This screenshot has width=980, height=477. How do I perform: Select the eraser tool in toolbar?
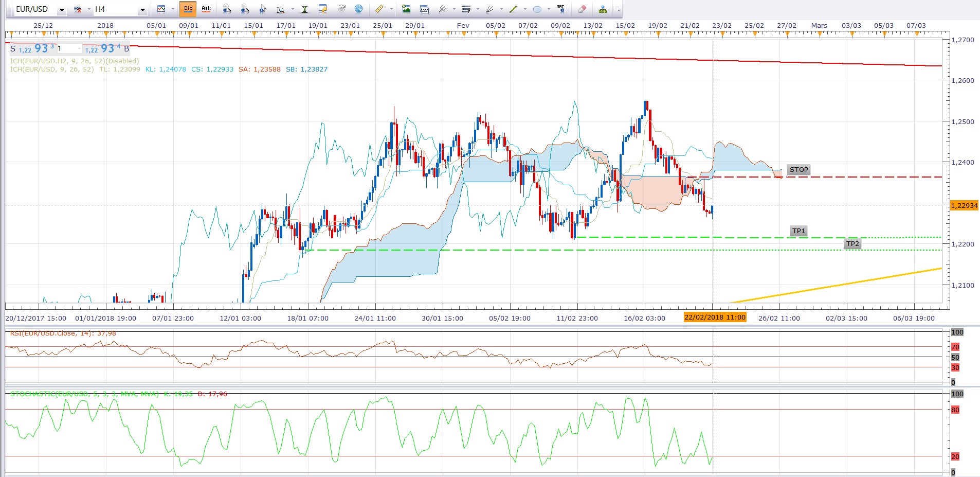pos(582,9)
